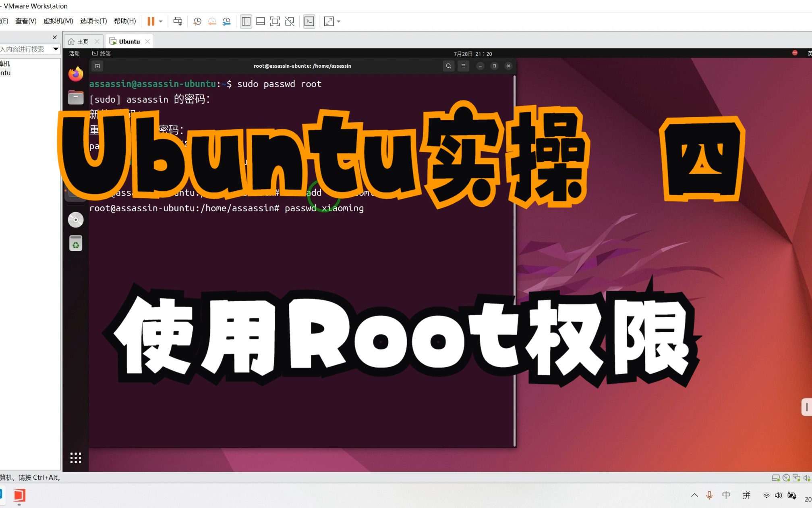This screenshot has height=508, width=812.
Task: Open the 虚拟机(M) menu
Action: click(x=58, y=21)
